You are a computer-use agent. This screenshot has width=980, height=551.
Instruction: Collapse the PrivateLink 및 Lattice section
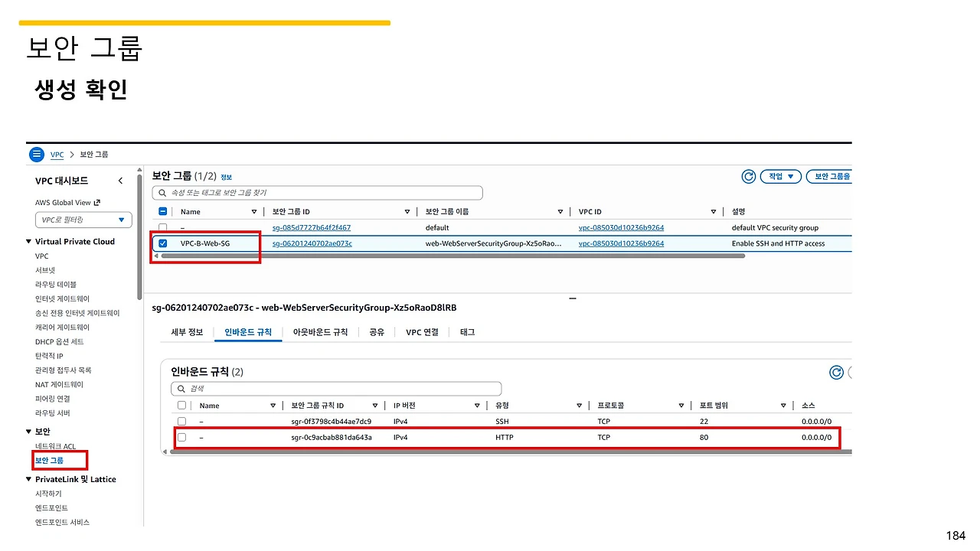[x=29, y=480]
